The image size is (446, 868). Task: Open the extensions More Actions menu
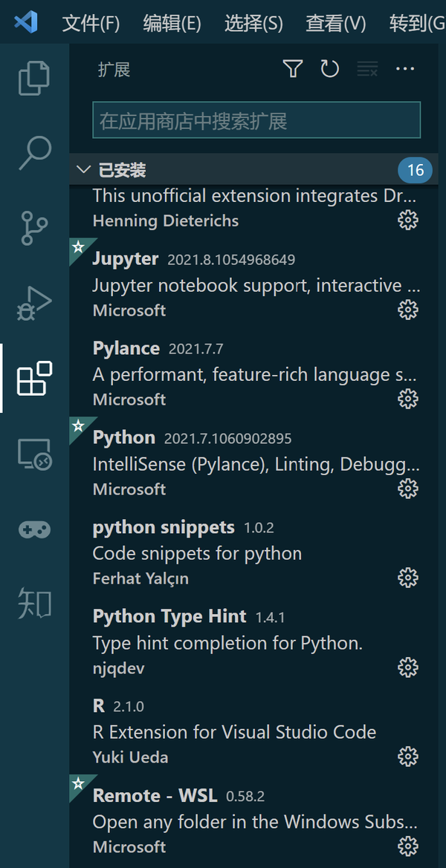pyautogui.click(x=404, y=68)
